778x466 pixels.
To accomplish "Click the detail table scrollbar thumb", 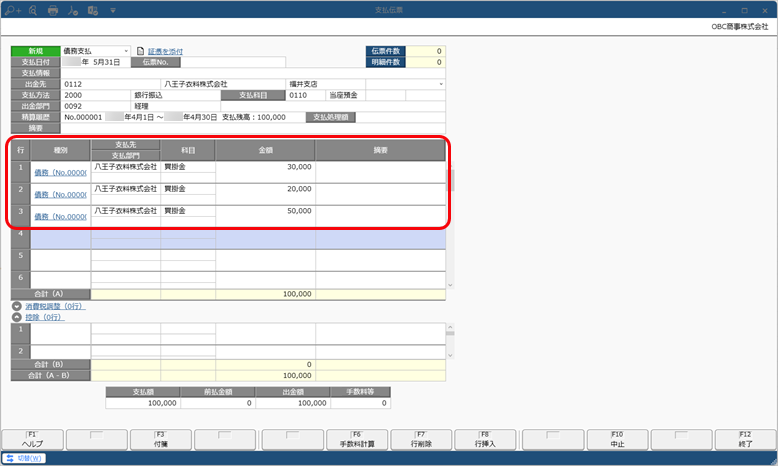I will tap(451, 181).
